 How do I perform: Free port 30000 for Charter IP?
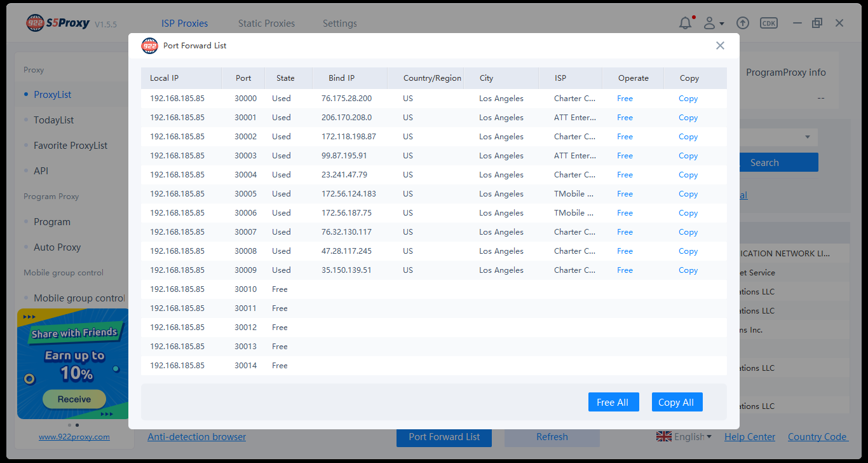click(625, 98)
